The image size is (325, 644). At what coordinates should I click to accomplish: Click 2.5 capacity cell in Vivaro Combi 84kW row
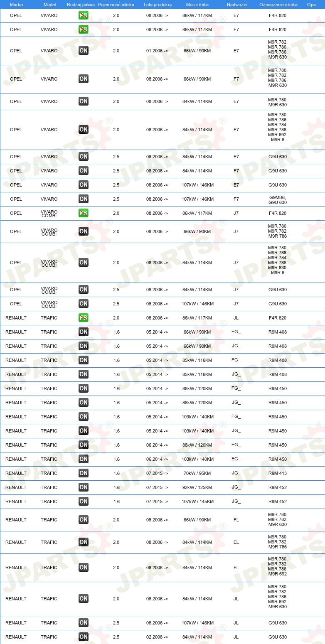point(116,290)
